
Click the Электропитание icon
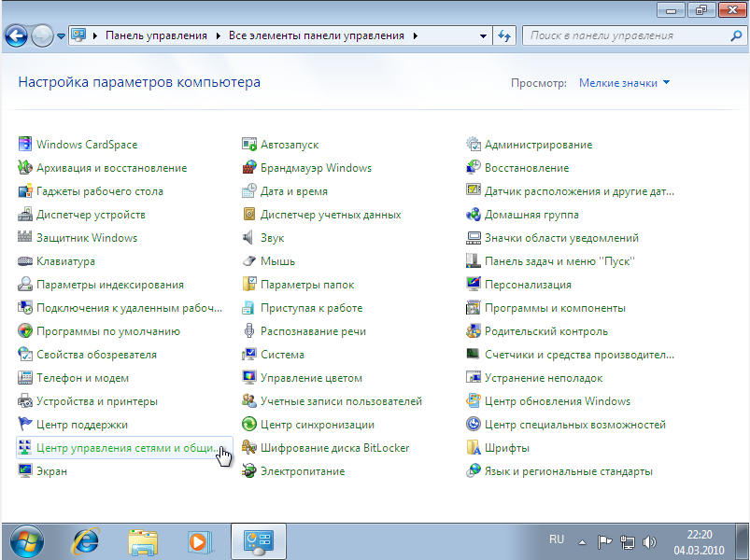click(x=249, y=470)
